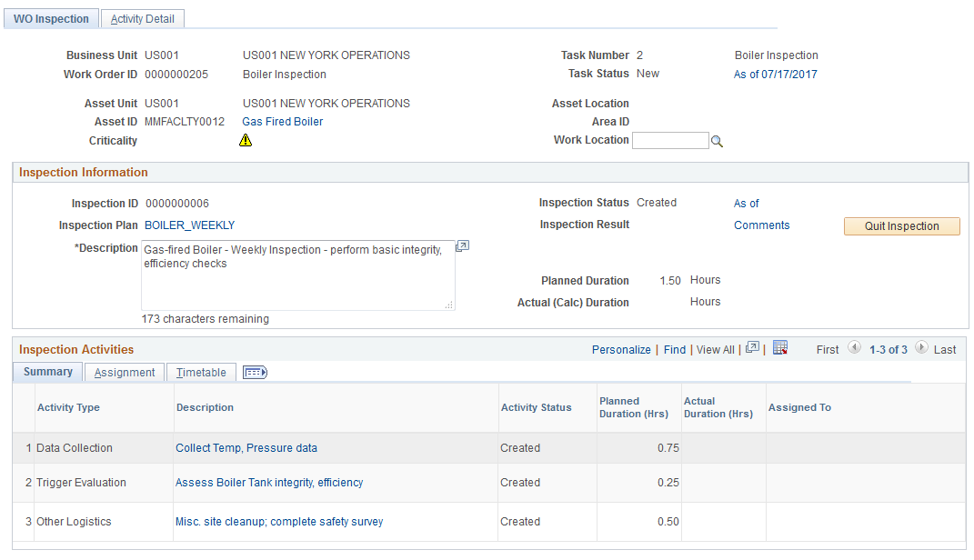Click the Work Location lookup magnifier icon

717,141
